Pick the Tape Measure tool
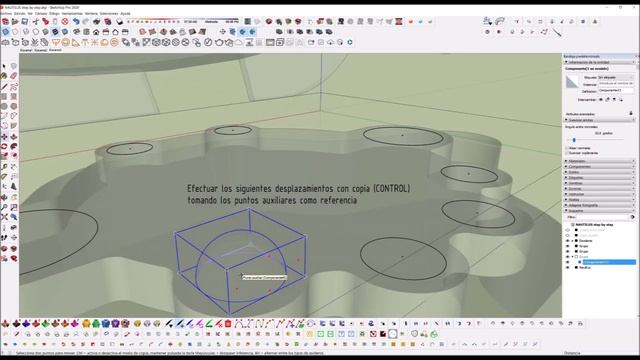The width and height of the screenshot is (640, 360). pos(4,167)
